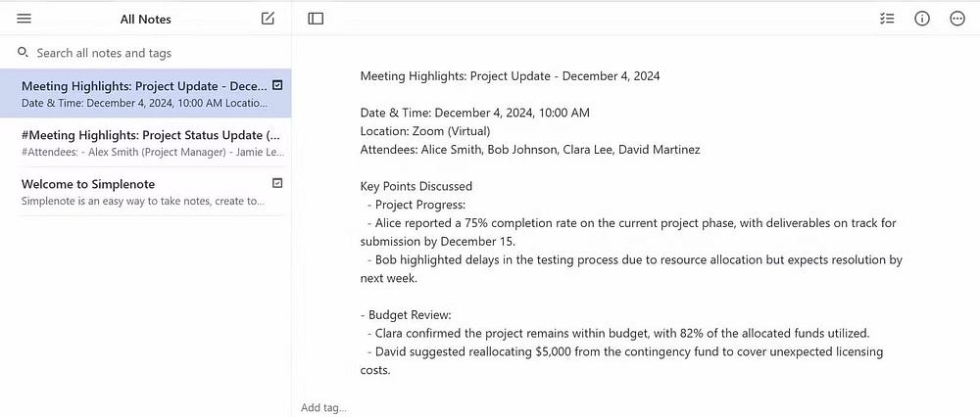The image size is (980, 417).
Task: Insert a checklist into the note
Action: tap(887, 19)
